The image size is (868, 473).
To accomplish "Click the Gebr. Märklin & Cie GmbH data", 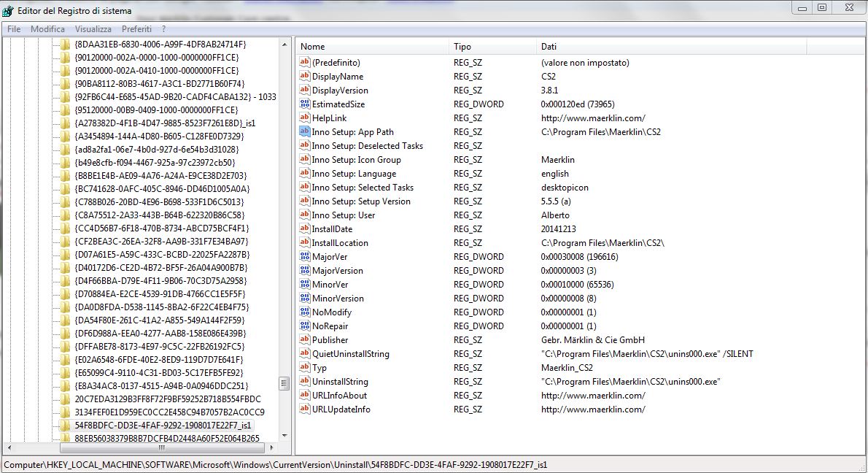I will pos(593,339).
